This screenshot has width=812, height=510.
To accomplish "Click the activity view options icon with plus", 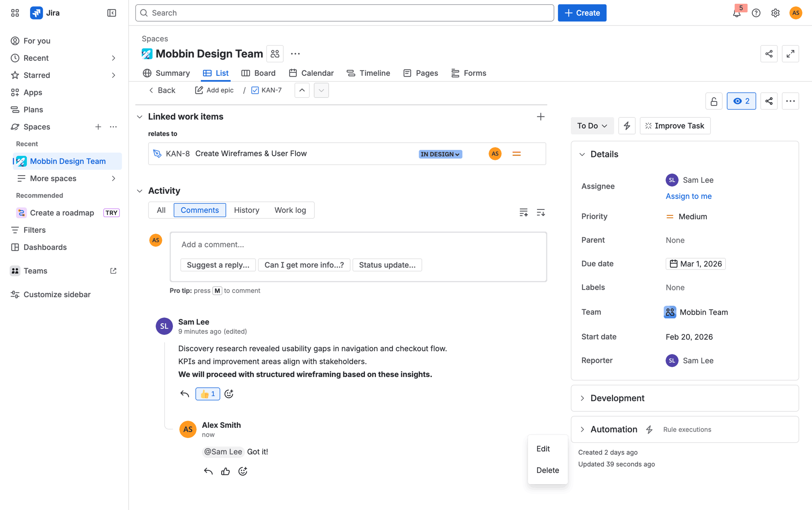I will click(524, 212).
